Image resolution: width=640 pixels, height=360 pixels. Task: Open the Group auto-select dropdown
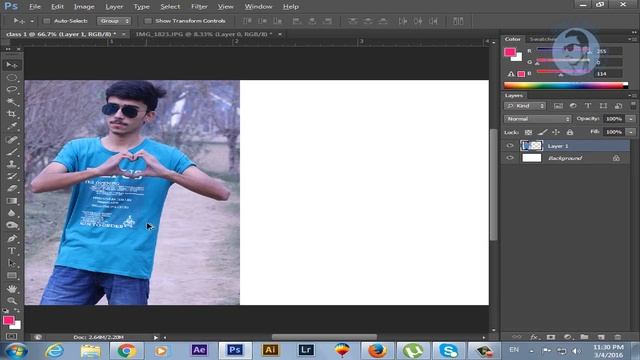coord(114,21)
